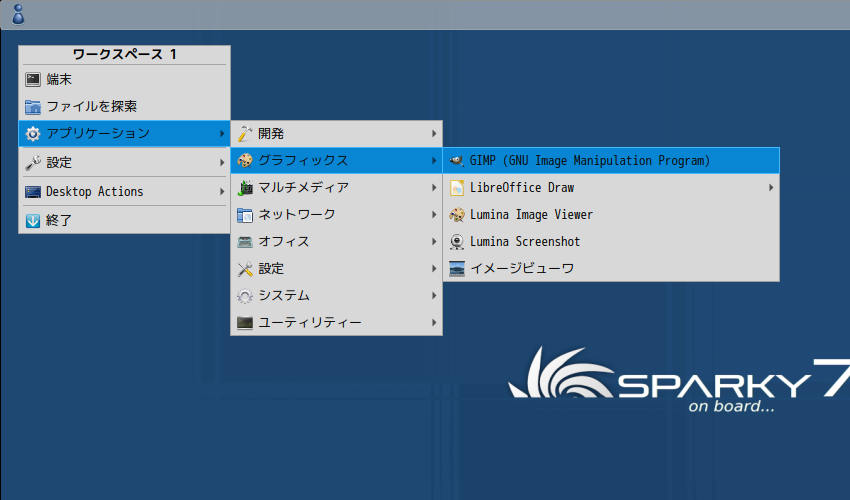Expand the マルチメディア submenu arrow
The height and width of the screenshot is (500, 850).
pos(434,188)
